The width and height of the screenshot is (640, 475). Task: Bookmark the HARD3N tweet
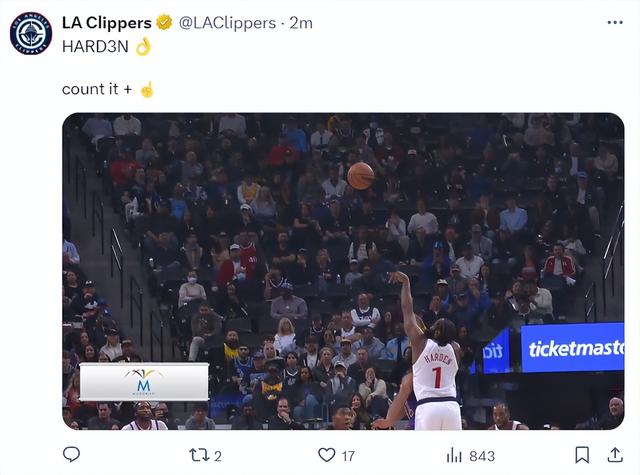[x=582, y=455]
